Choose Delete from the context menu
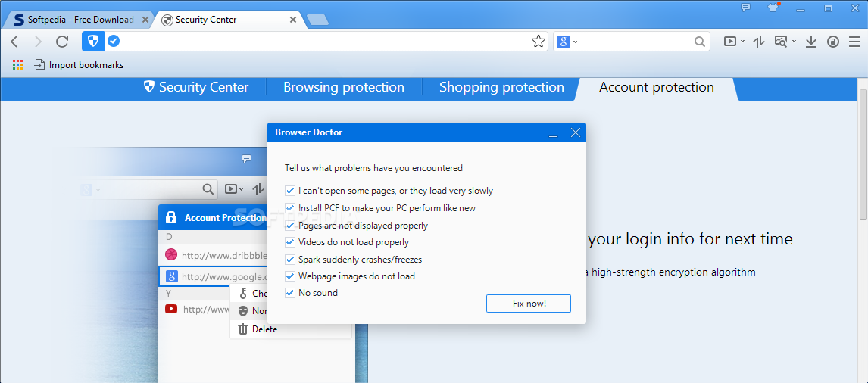This screenshot has height=383, width=868. (x=264, y=329)
